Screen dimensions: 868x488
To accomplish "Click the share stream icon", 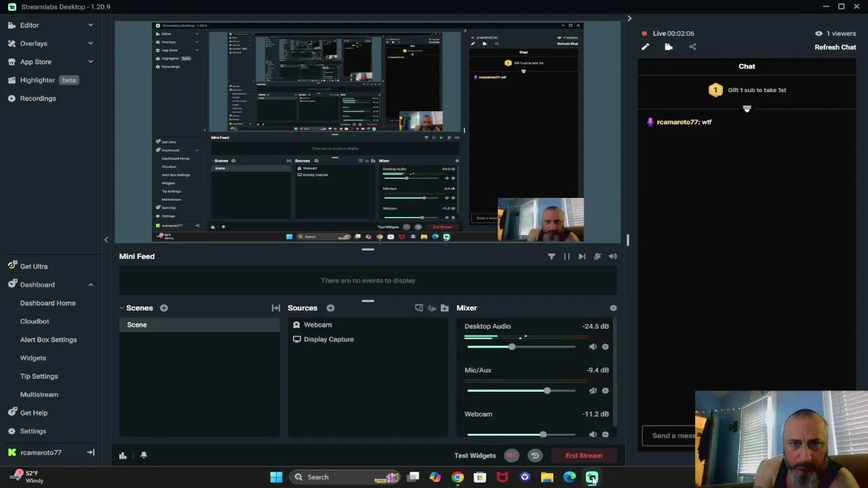I will pyautogui.click(x=692, y=47).
